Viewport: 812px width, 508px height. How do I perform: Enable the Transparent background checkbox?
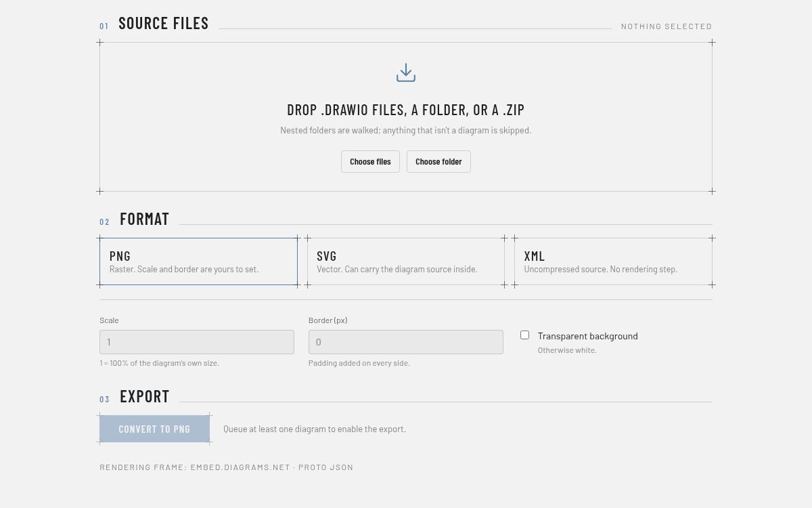[524, 335]
